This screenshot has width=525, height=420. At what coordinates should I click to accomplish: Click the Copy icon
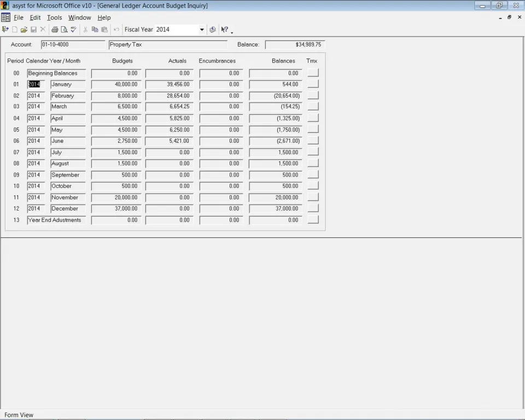pyautogui.click(x=95, y=30)
